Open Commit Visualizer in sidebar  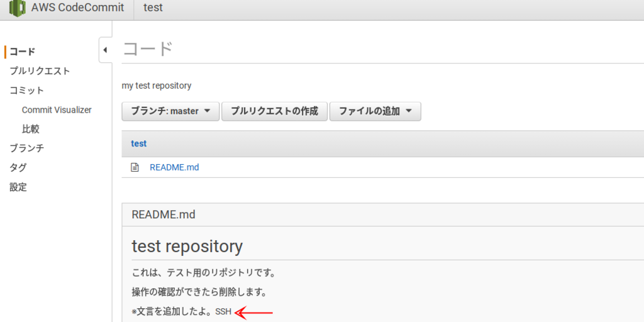[57, 110]
